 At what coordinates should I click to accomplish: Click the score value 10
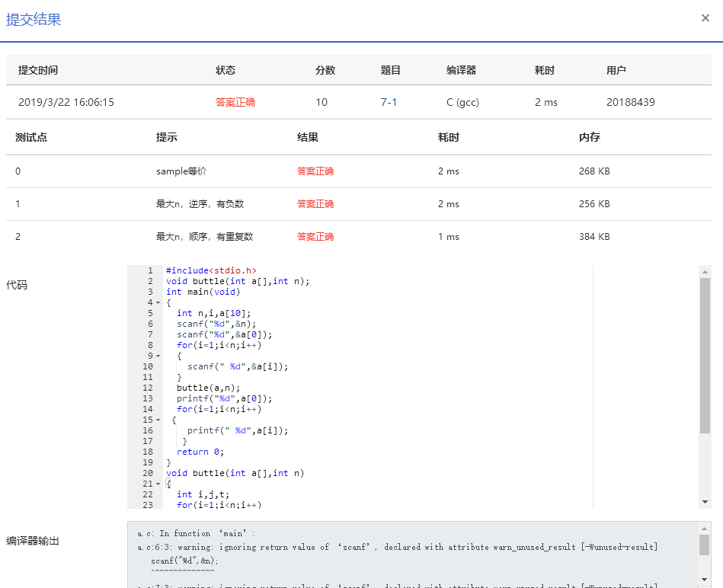click(x=322, y=102)
